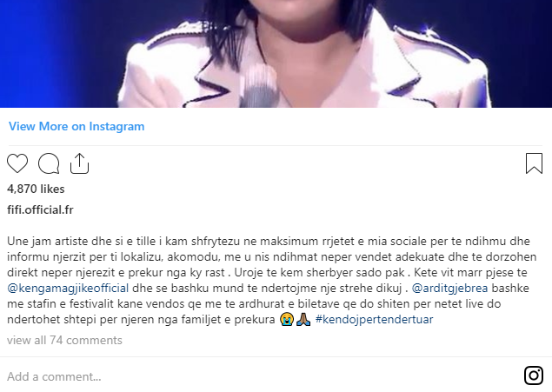
Task: Click the microphone in the post photo
Action: (x=259, y=88)
